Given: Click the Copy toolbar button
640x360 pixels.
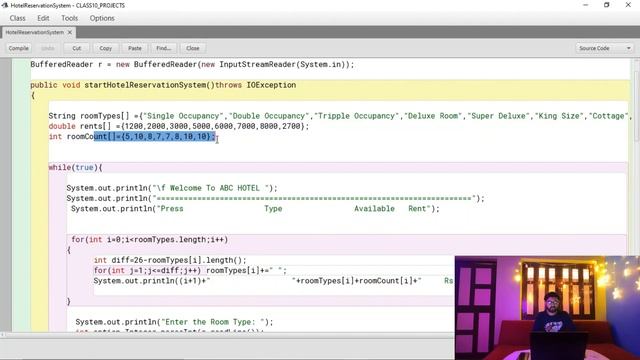Looking at the screenshot, I should (x=106, y=48).
